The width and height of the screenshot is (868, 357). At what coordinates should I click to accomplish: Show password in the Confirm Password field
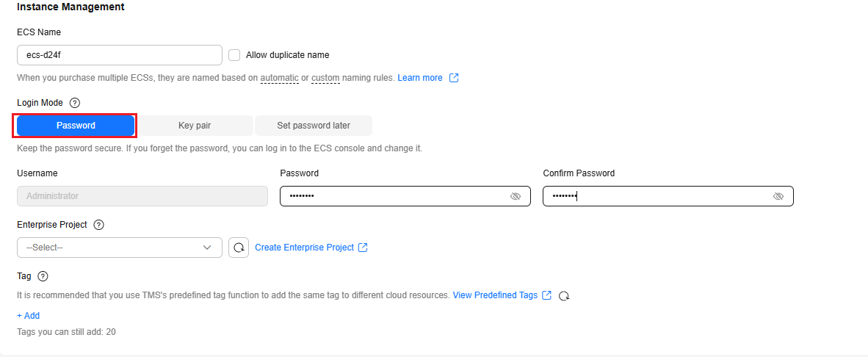click(x=778, y=197)
